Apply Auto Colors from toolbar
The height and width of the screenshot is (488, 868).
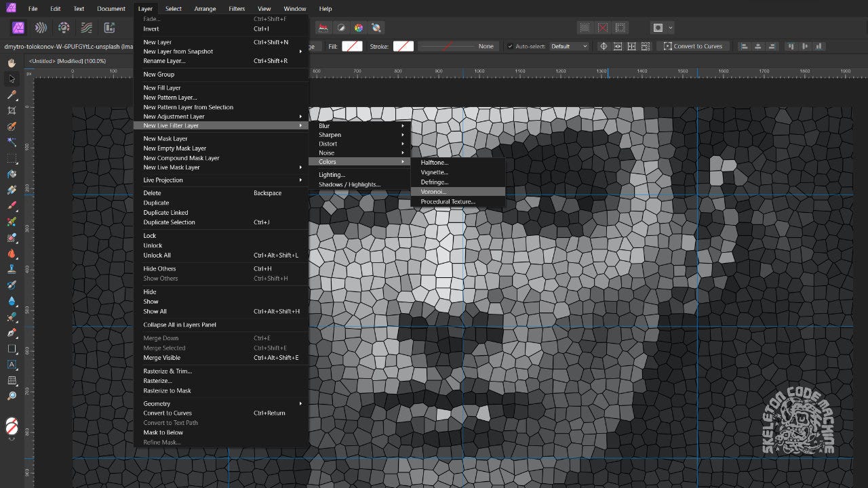coord(359,28)
